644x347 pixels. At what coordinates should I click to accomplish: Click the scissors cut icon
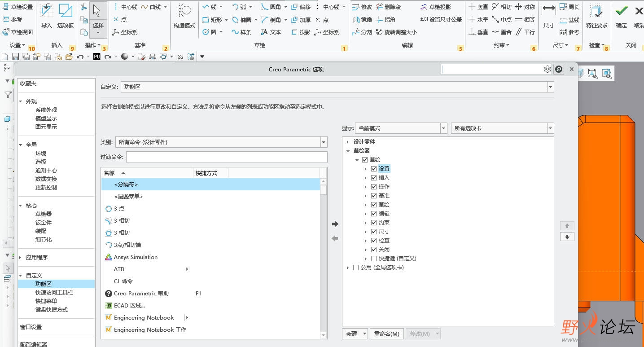[83, 7]
